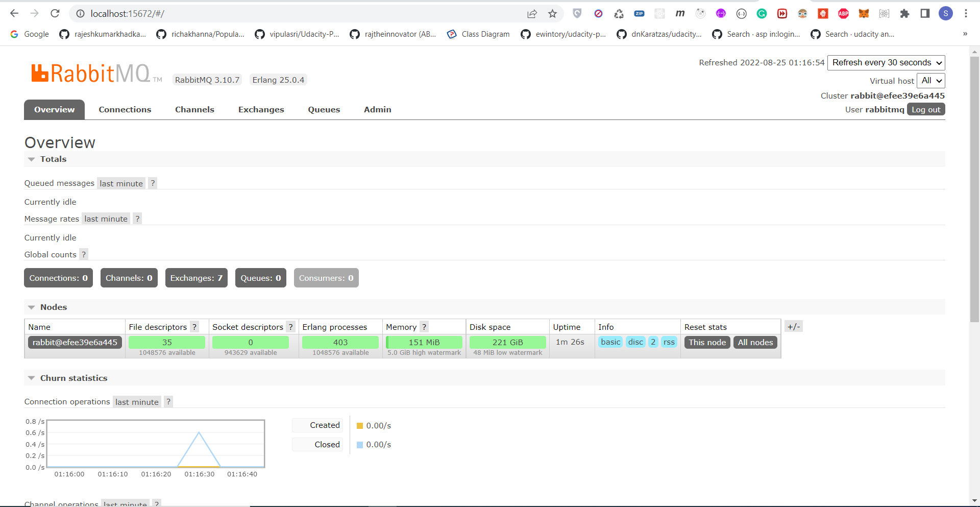
Task: Open the MetaMask fox extension icon
Action: (864, 14)
